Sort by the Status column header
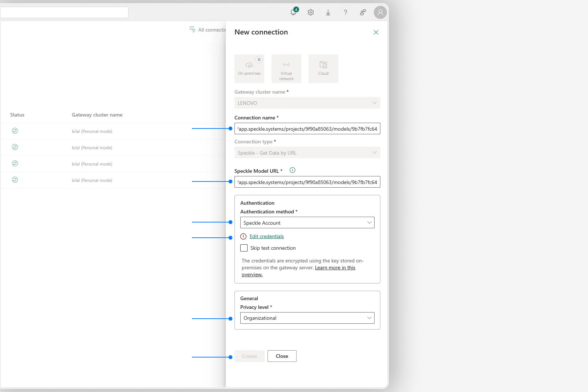The image size is (588, 392). click(17, 115)
